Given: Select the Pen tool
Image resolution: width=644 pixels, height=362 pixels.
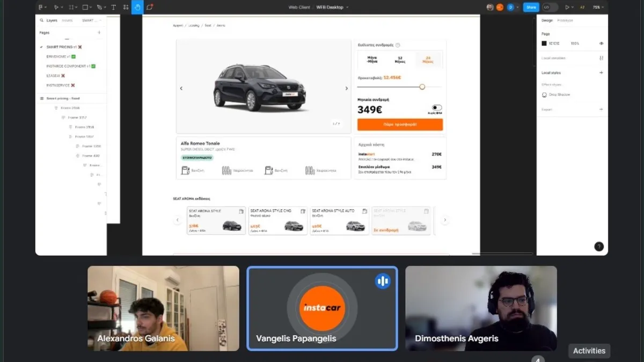Looking at the screenshot, I should coord(99,7).
